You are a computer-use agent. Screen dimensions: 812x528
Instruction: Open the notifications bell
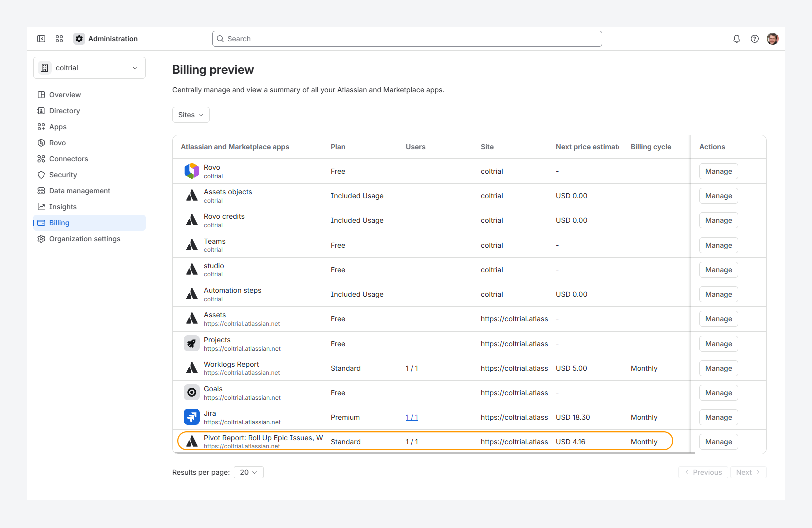click(x=737, y=39)
